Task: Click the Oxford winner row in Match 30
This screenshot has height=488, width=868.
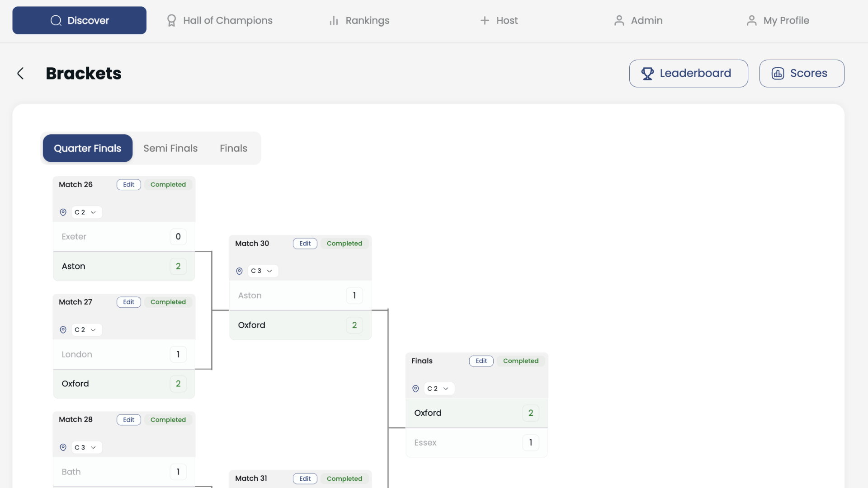Action: [x=300, y=325]
